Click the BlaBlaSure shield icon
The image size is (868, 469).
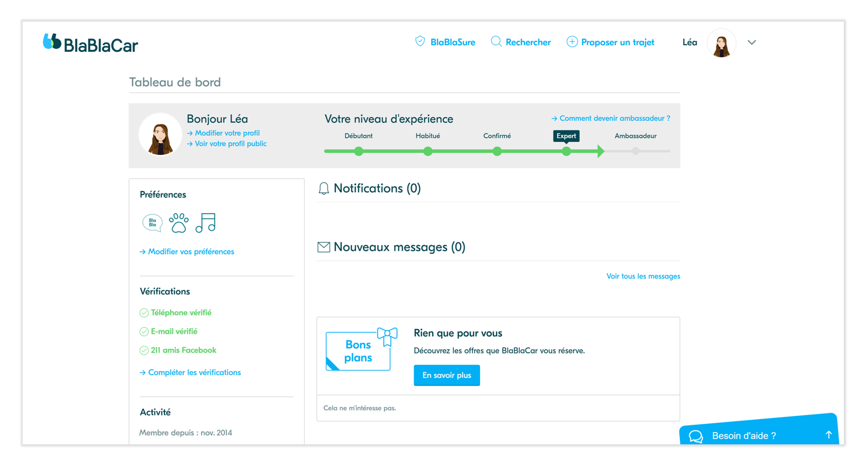[420, 42]
